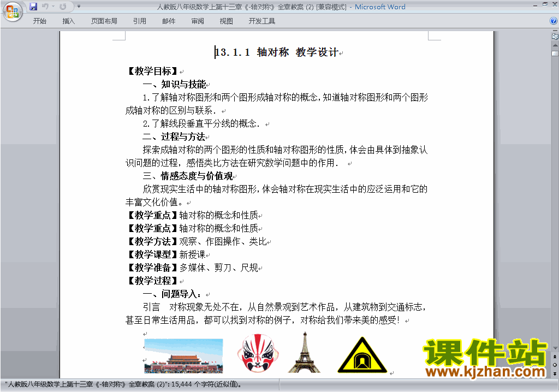
Task: Open the 审阅 ribbon tab
Action: tap(198, 21)
